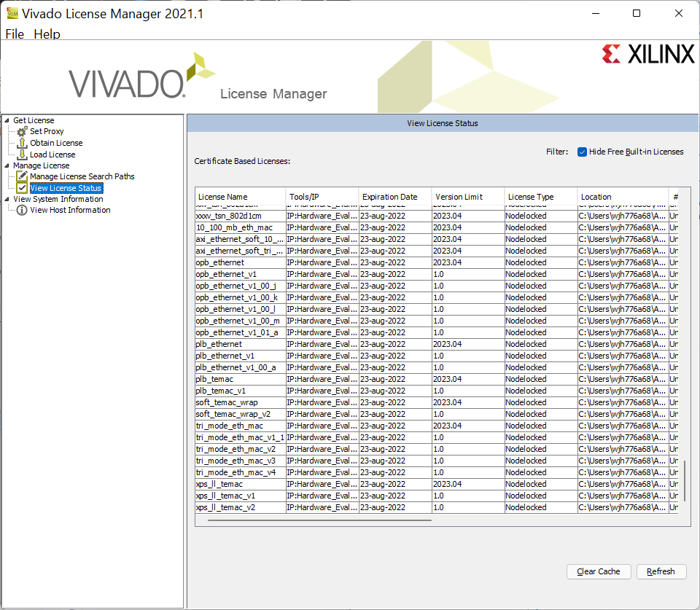Select Obtain License tree item
This screenshot has height=610, width=700.
56,143
